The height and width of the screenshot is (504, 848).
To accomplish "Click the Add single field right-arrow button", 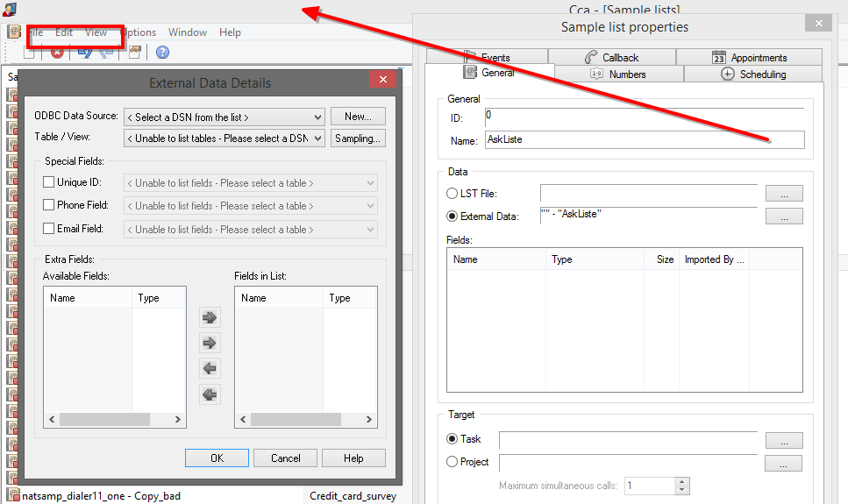I will [210, 343].
